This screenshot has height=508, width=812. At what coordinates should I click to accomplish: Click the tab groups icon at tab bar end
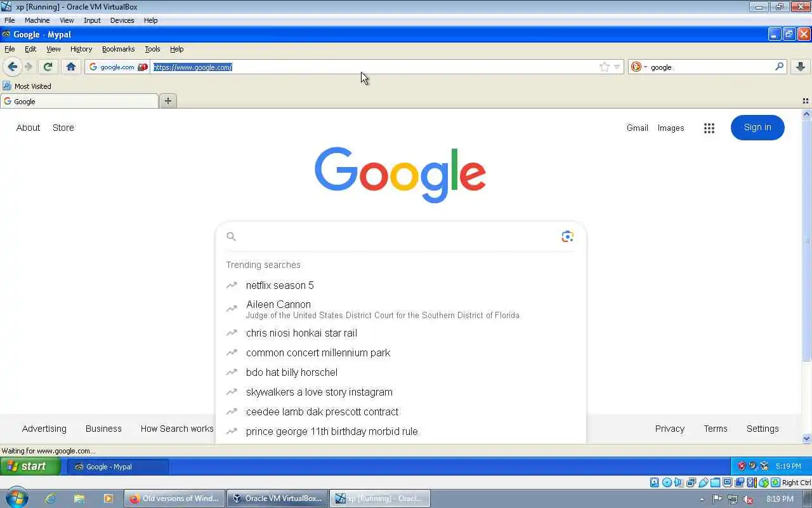click(x=806, y=101)
